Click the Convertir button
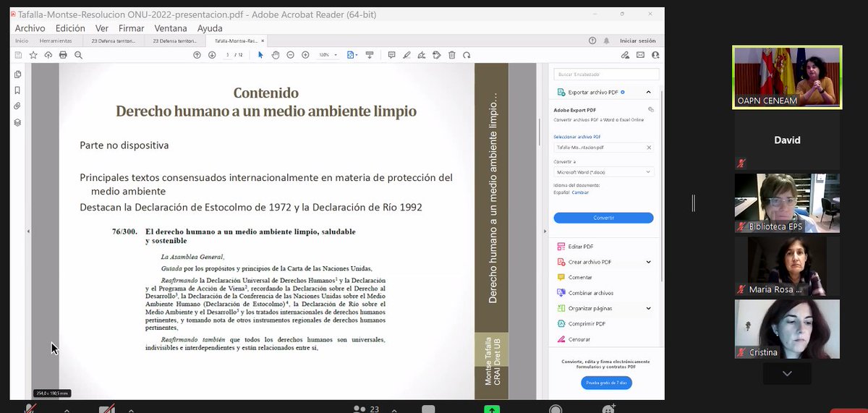The width and height of the screenshot is (868, 413). (603, 218)
